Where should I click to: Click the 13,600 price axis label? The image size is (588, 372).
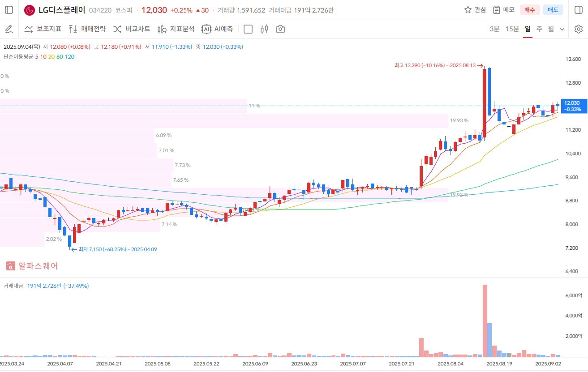573,60
